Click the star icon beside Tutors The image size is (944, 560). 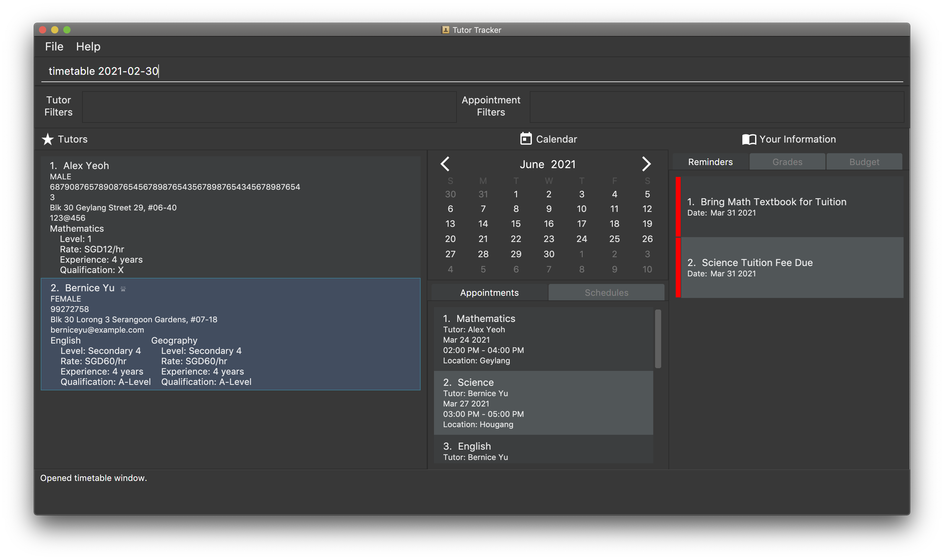(x=47, y=139)
